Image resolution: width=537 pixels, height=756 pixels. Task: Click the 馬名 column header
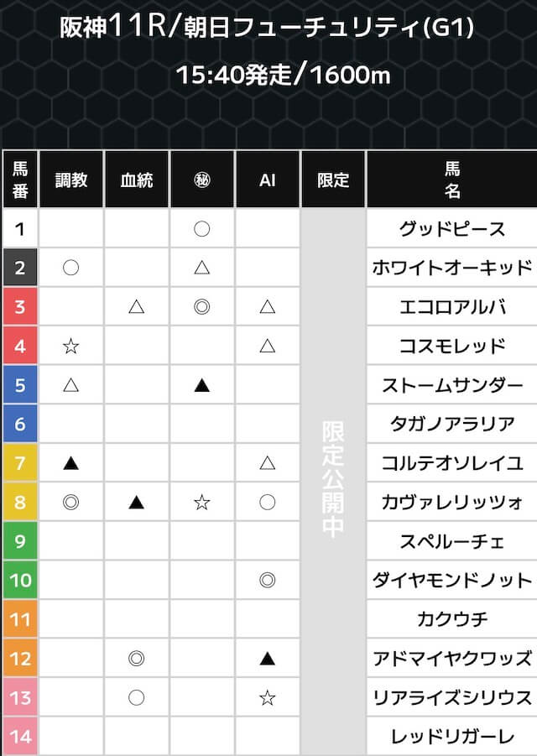click(x=452, y=180)
